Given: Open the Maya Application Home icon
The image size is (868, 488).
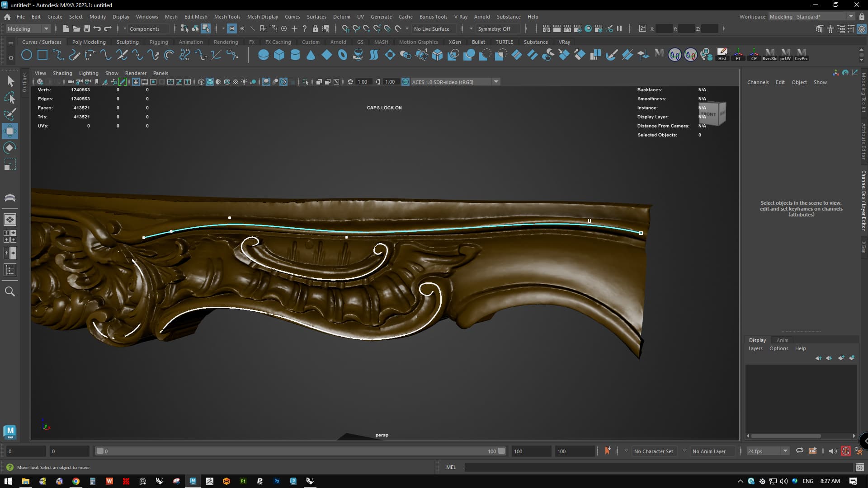Looking at the screenshot, I should pos(7,16).
